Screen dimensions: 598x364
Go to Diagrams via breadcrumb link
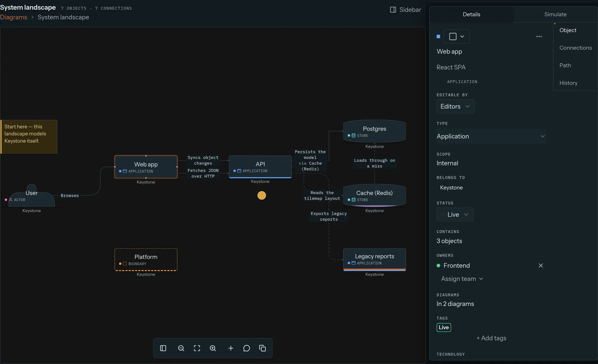pos(13,17)
